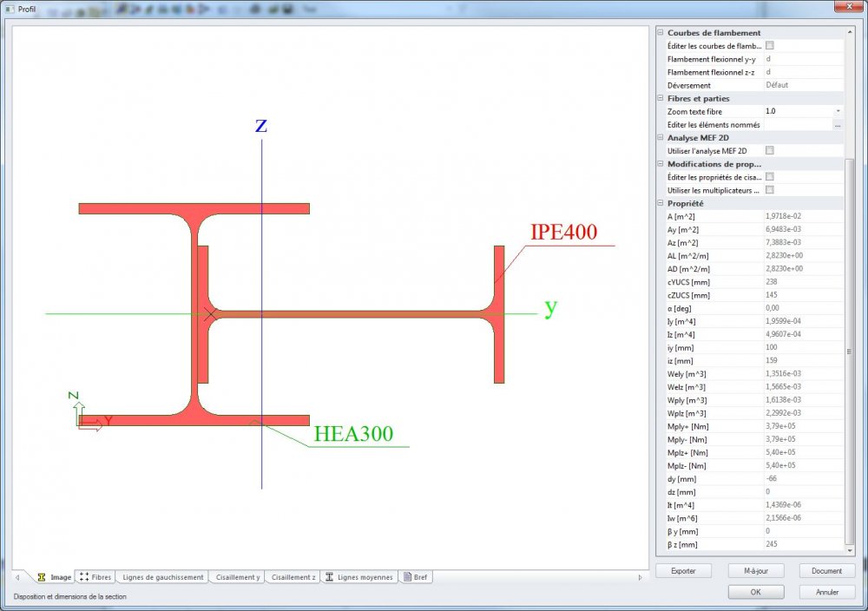Click the Image tab icon
This screenshot has height=611, width=868.
42,577
